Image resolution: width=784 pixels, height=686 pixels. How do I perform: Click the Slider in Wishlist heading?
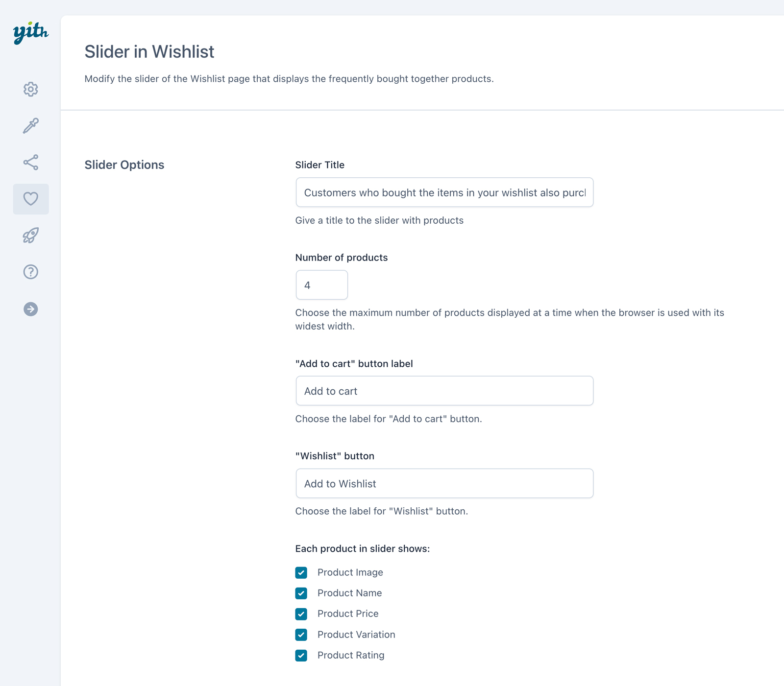pos(149,52)
